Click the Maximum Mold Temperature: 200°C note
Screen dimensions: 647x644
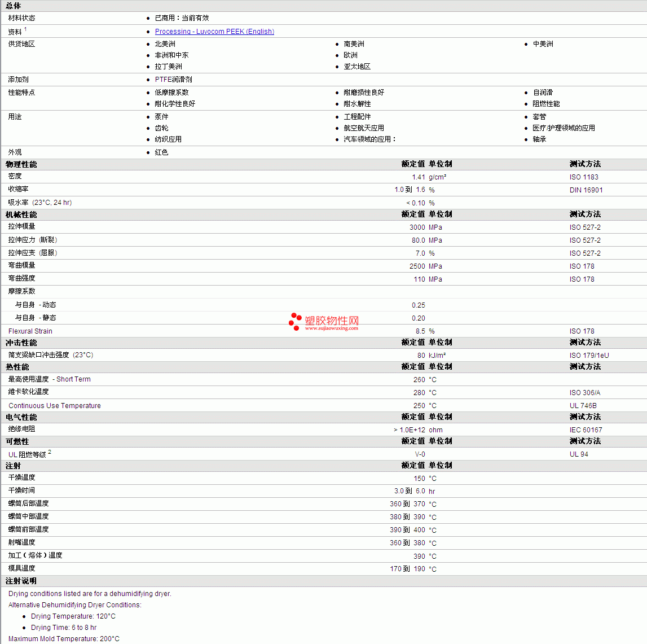pos(64,638)
